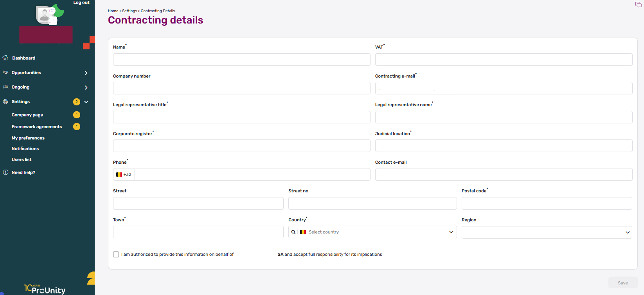Click Log out

pyautogui.click(x=81, y=3)
